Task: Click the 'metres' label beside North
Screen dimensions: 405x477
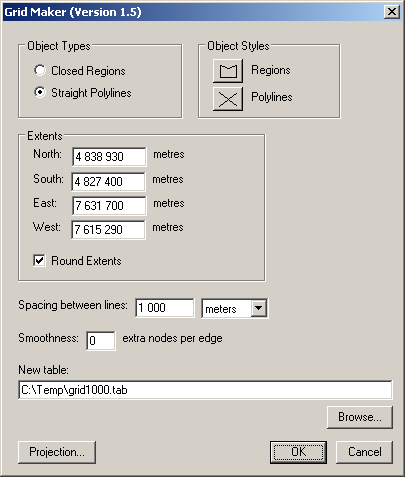Action: pyautogui.click(x=169, y=154)
